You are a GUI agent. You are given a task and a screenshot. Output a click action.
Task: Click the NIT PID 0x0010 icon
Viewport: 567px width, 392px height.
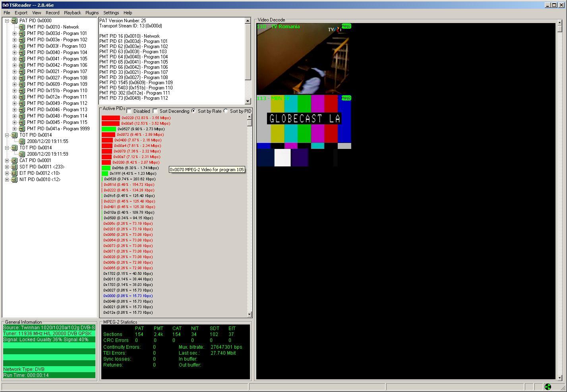14,180
